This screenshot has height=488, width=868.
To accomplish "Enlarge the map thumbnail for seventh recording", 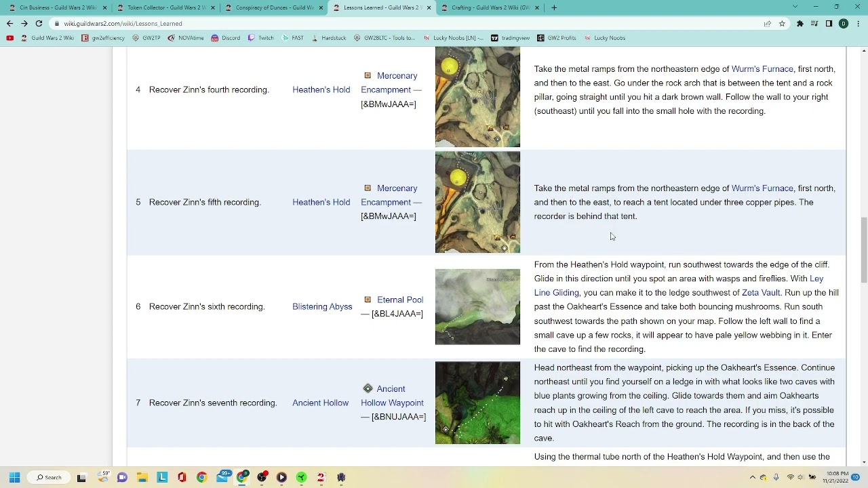I will pos(477,403).
